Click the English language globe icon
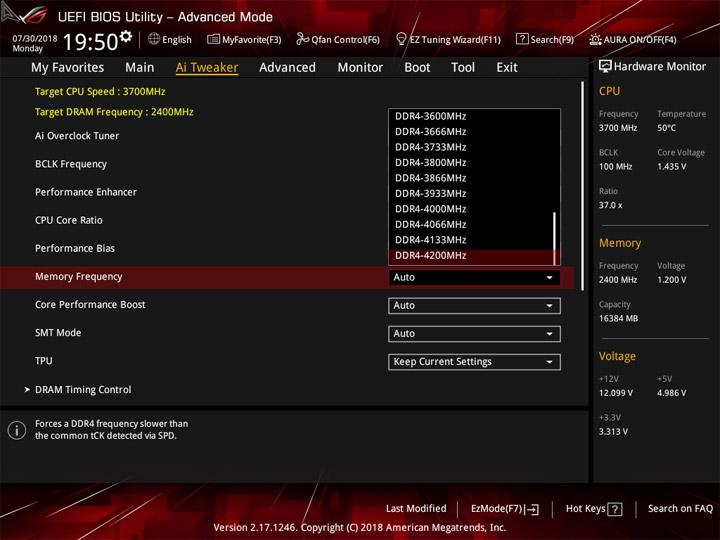The image size is (720, 540). 154,39
